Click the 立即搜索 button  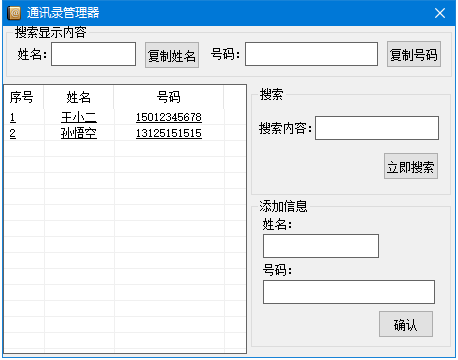point(411,166)
